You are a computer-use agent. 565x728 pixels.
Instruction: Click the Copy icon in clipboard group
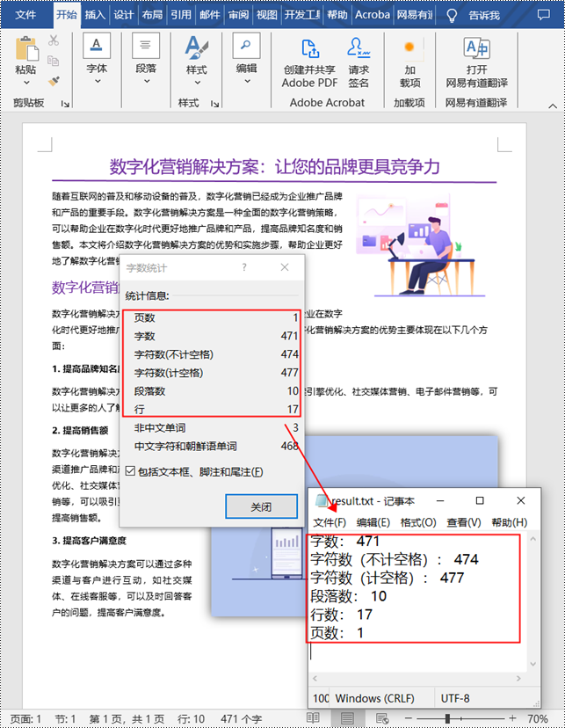(x=54, y=61)
